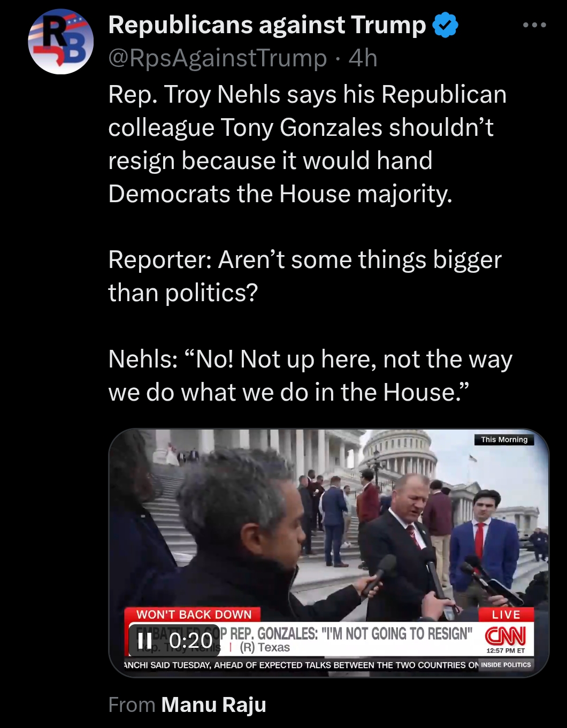Viewport: 567px width, 728px height.
Task: Click the Nehls quote about the House
Action: (310, 376)
